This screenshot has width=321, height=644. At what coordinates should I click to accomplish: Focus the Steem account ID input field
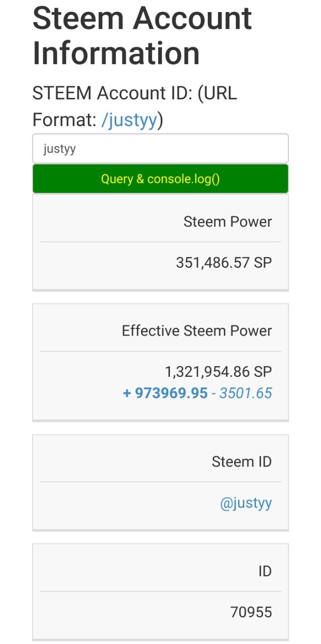(x=160, y=148)
